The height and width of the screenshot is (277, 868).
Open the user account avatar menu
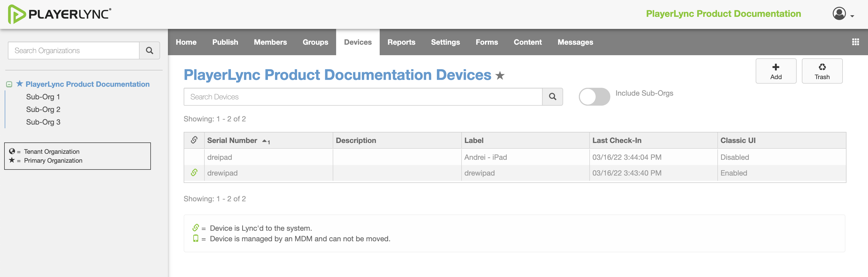[x=839, y=14]
